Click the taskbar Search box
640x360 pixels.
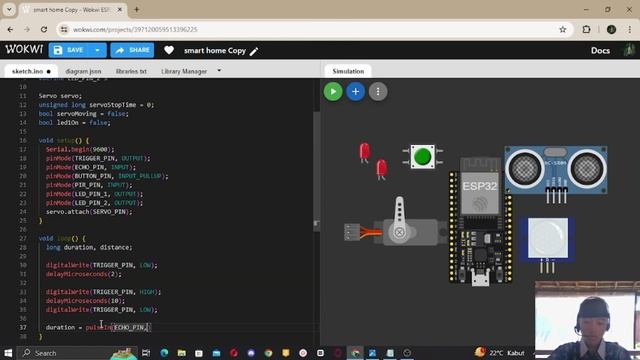click(78, 353)
